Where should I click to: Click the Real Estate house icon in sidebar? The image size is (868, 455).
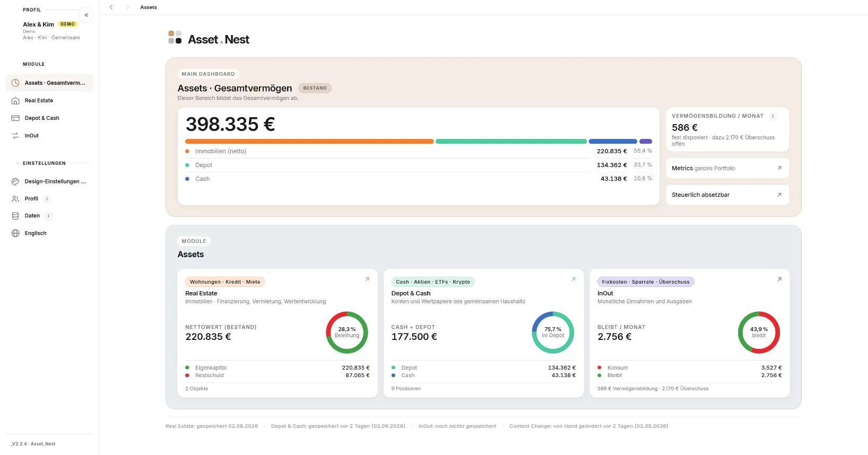[x=15, y=101]
